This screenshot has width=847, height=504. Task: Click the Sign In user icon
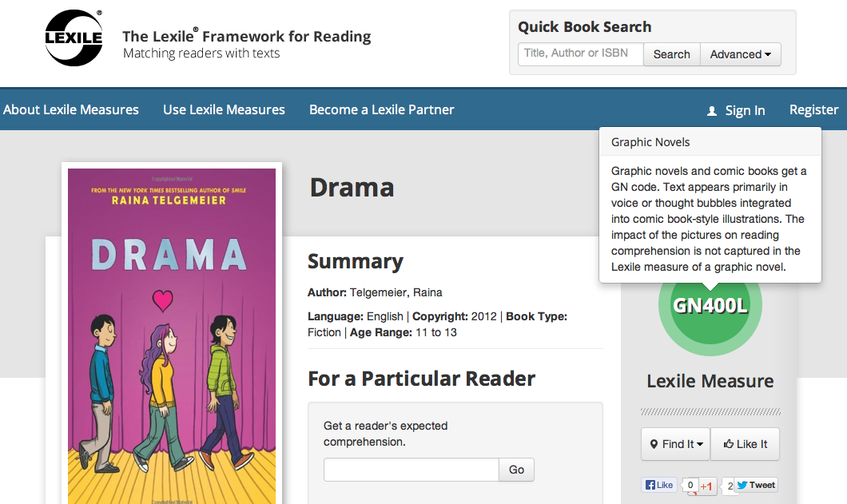pos(712,111)
